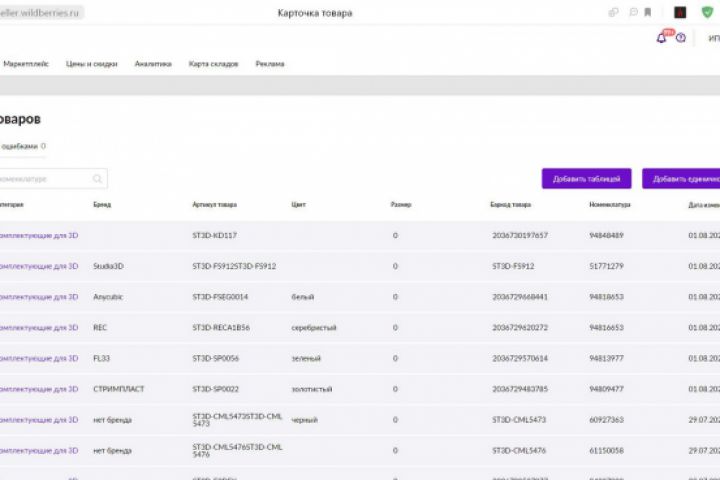Open the Маркетплейс menu

26,63
